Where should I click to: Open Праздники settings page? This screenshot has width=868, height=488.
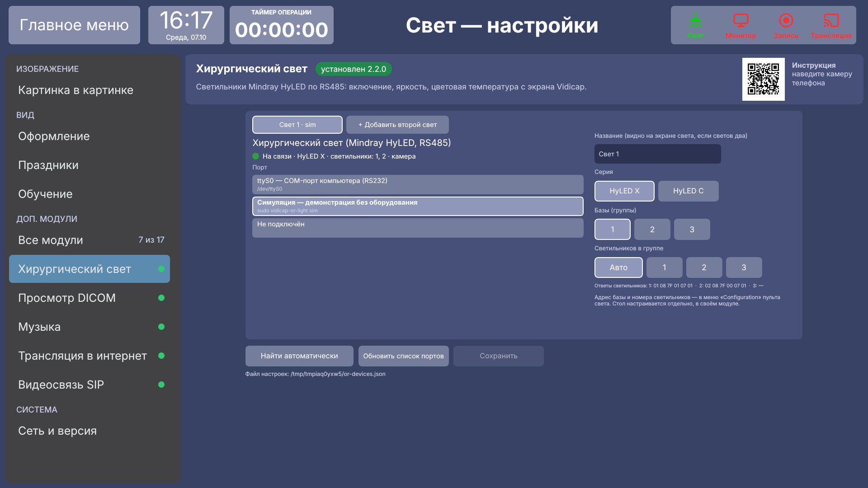90,165
